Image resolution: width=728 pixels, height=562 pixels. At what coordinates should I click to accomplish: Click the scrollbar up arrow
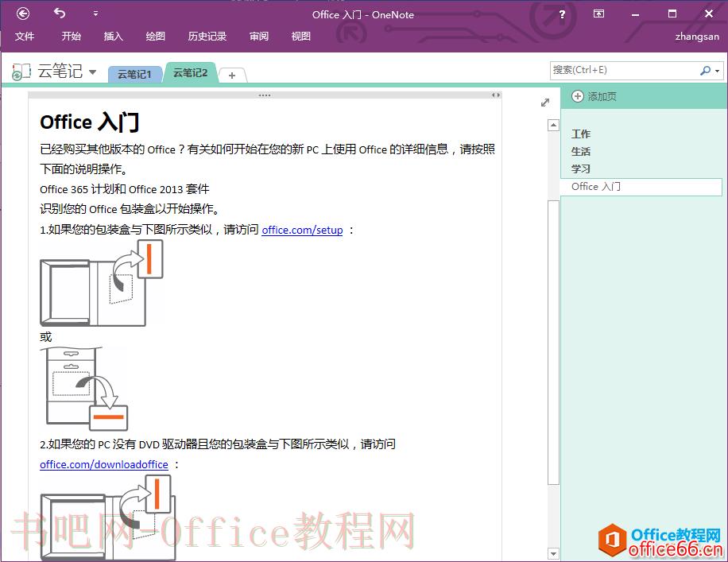(x=553, y=125)
